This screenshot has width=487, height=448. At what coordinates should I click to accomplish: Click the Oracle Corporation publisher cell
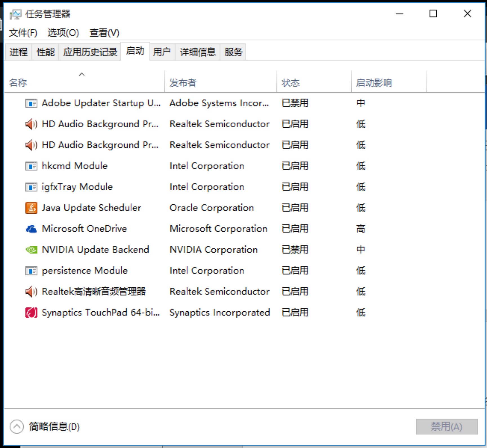coord(212,208)
